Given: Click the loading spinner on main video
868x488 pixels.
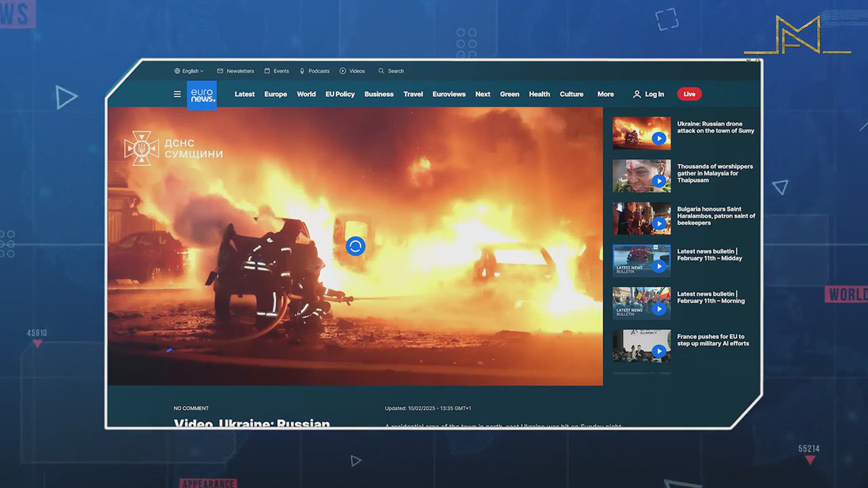Looking at the screenshot, I should (355, 246).
